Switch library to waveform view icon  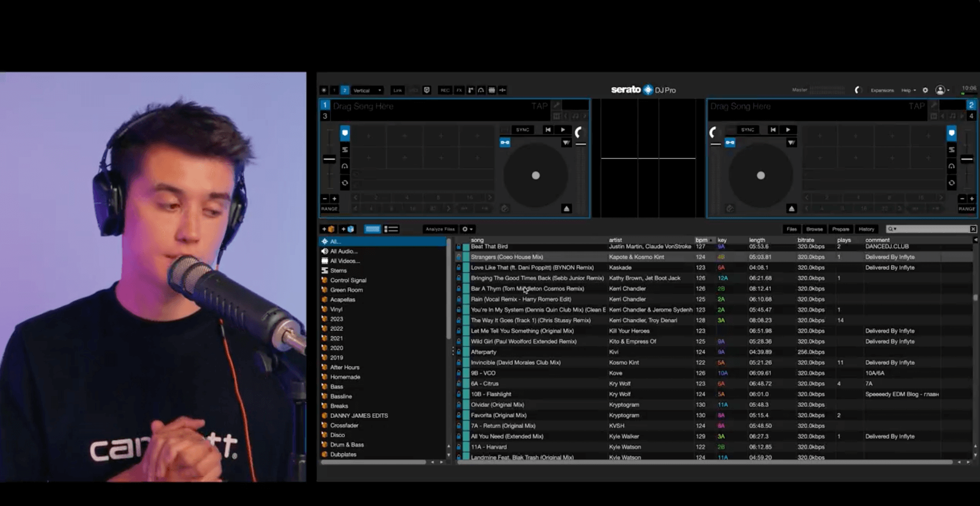pyautogui.click(x=372, y=229)
